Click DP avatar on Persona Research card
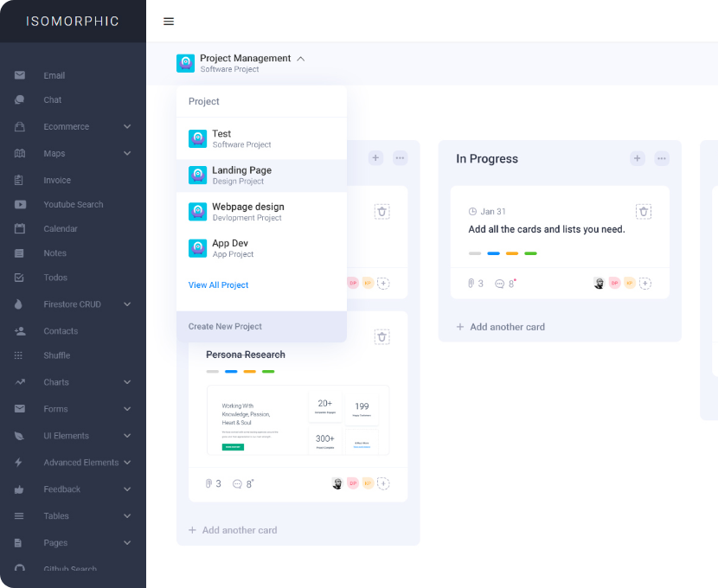This screenshot has height=588, width=718. click(353, 483)
